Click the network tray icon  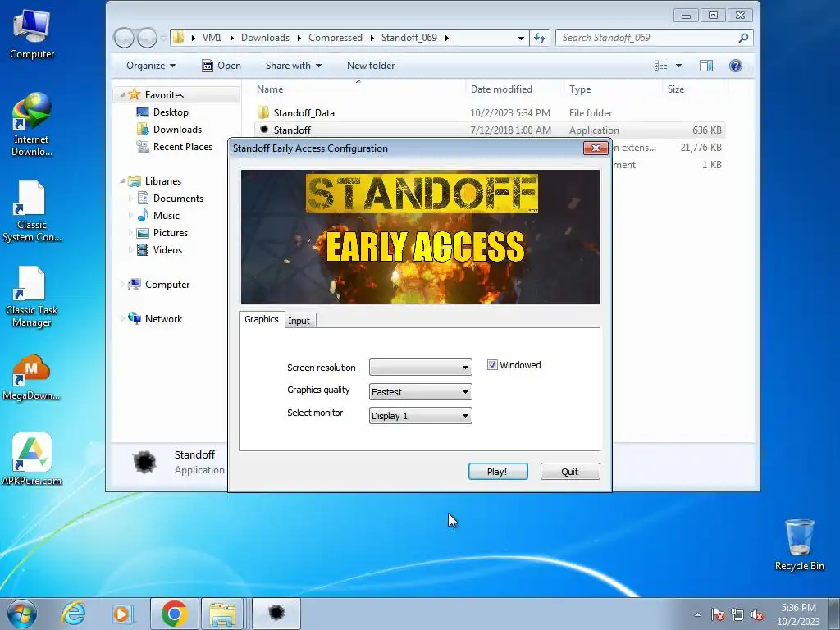[x=737, y=614]
